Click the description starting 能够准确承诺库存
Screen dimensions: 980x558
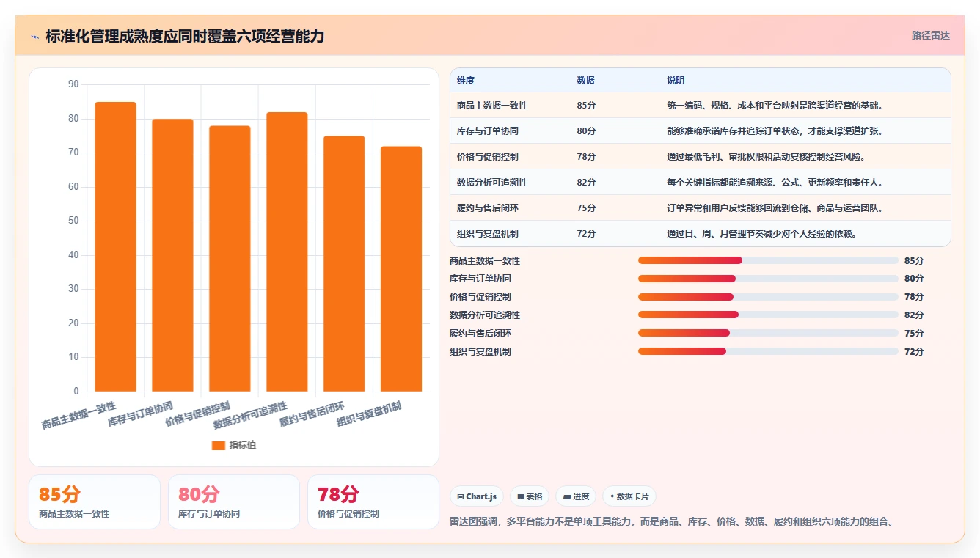775,131
